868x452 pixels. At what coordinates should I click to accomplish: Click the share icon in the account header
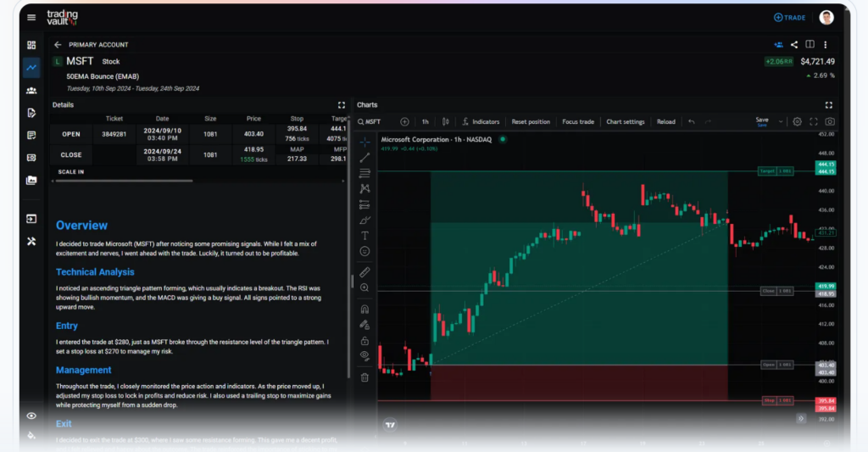tap(794, 45)
